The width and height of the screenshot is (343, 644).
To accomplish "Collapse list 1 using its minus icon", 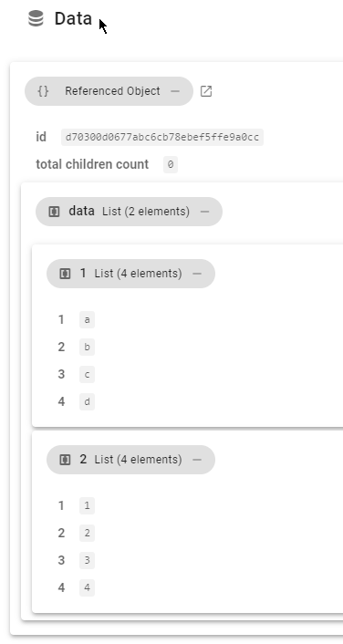I will (197, 274).
